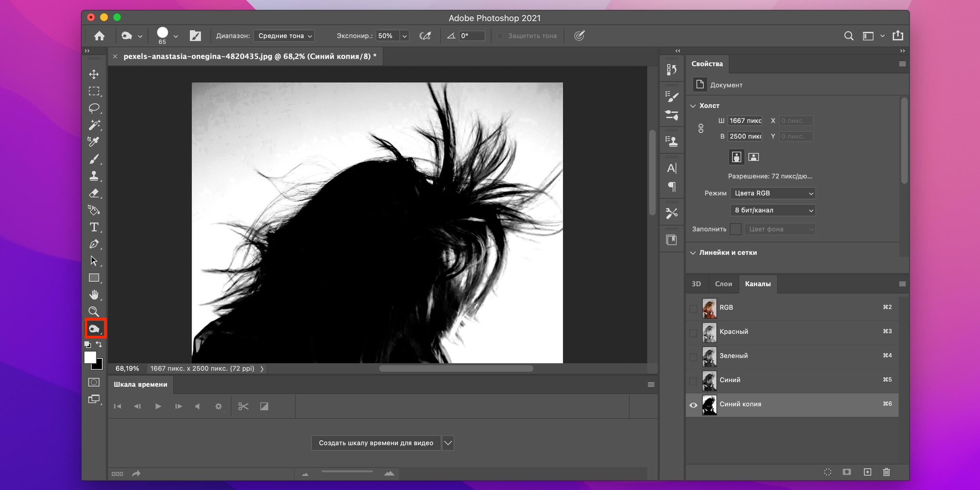Select the Clone Stamp tool

[94, 176]
